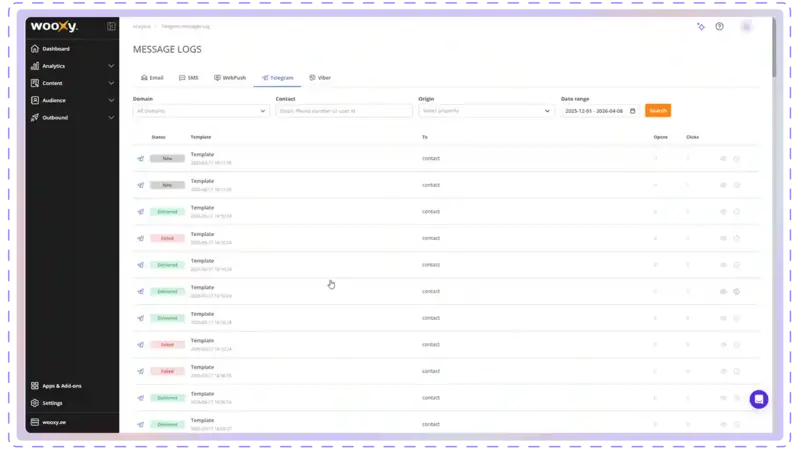Switch to the SMS tab

click(x=188, y=78)
